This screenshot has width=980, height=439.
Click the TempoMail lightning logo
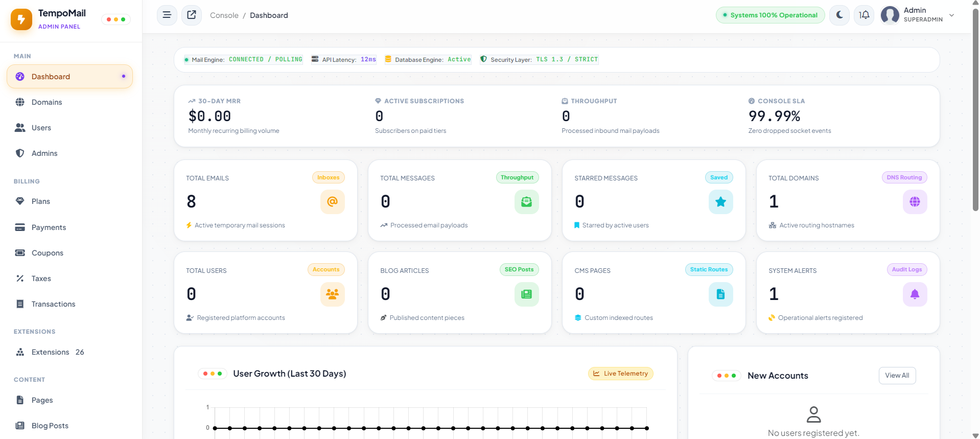(x=21, y=19)
